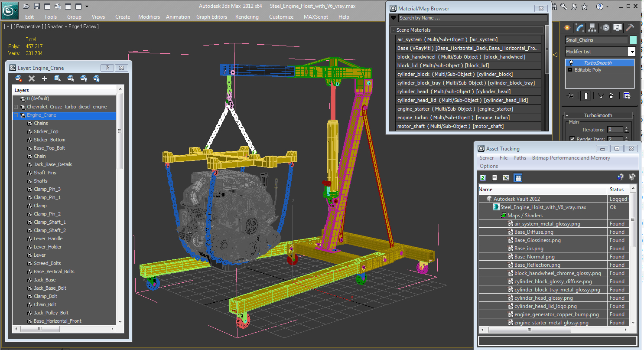Open the Edit menu

pos(29,17)
